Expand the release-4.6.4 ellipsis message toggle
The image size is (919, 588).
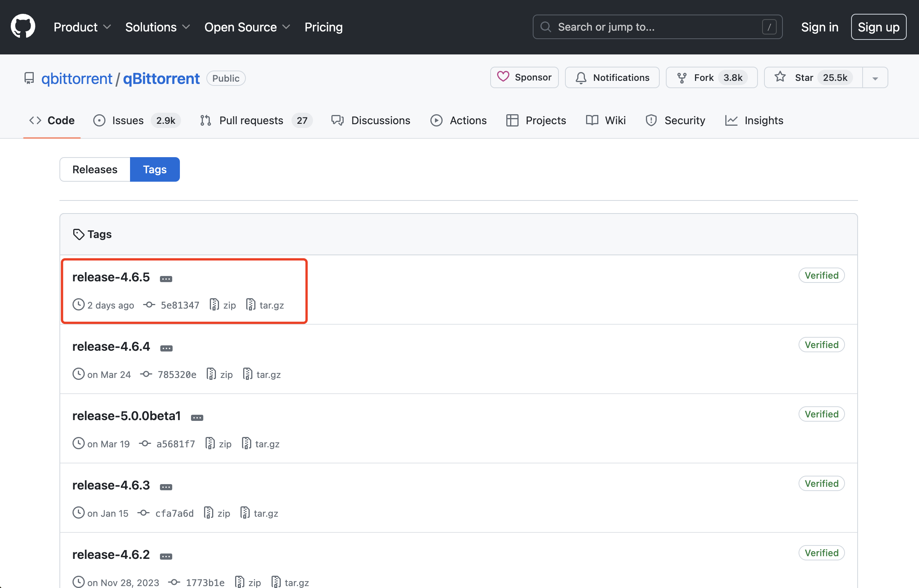[166, 348]
